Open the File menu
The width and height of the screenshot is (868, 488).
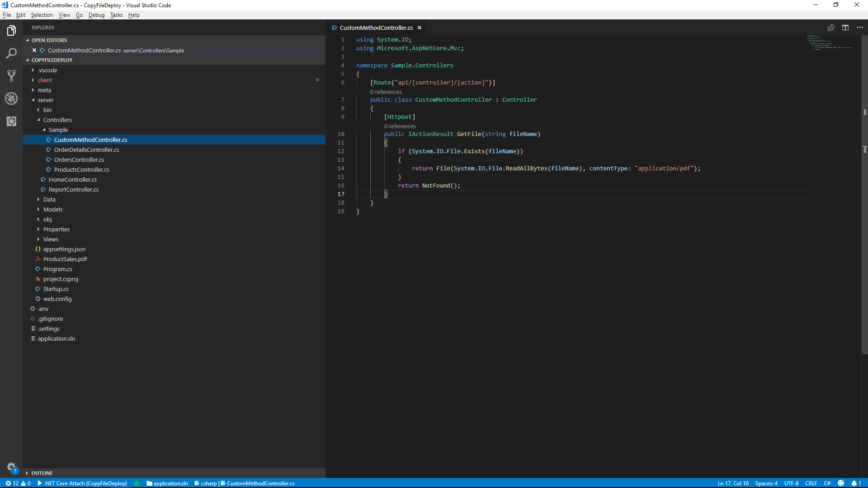coord(7,15)
